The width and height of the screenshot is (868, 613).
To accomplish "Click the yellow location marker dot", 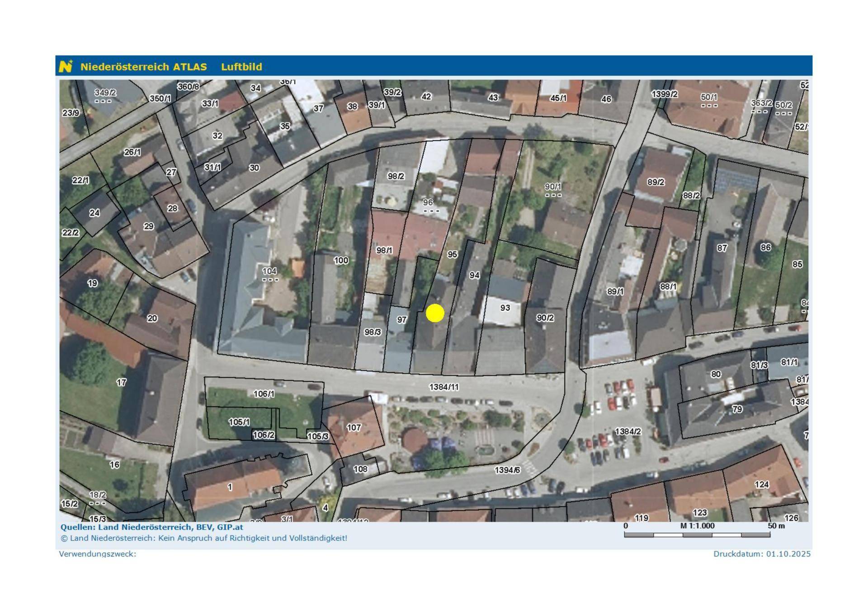I will click(435, 313).
